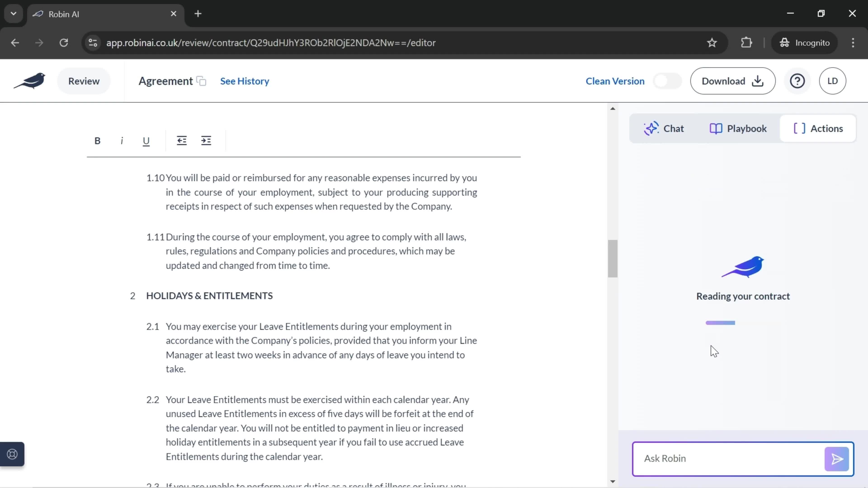This screenshot has height=488, width=868.
Task: Apply Bold formatting to text
Action: pyautogui.click(x=97, y=141)
